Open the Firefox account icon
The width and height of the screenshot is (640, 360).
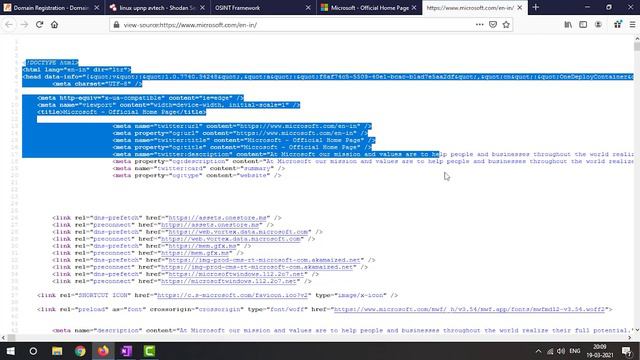598,24
